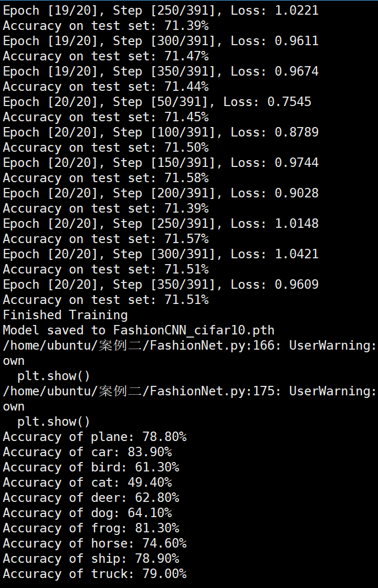Viewport: 378px width, 588px height.
Task: Select the 'Accuracy of deer: 62.80%' line
Action: (91, 498)
